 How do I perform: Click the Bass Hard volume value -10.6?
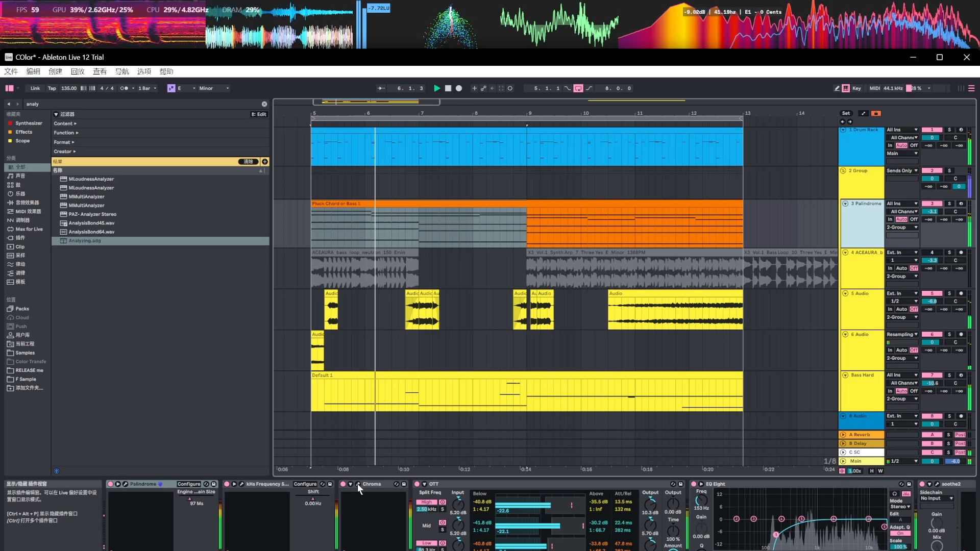tap(932, 383)
